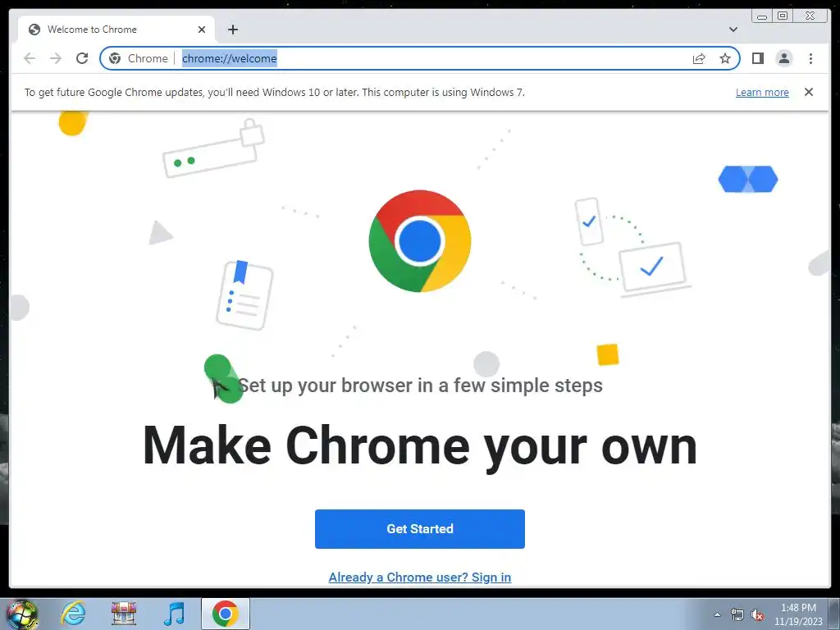Click the Chrome site info icon in address bar
Screen dimensions: 840x630
point(115,58)
